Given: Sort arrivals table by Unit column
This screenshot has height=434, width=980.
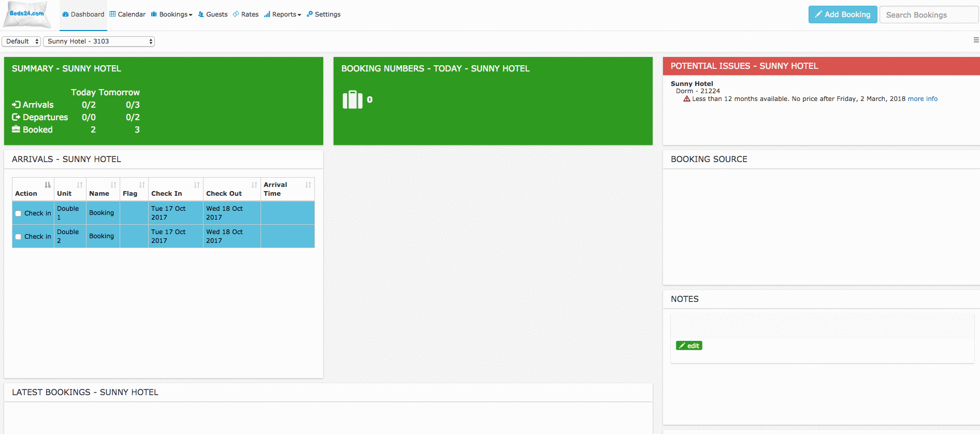Looking at the screenshot, I should point(70,189).
